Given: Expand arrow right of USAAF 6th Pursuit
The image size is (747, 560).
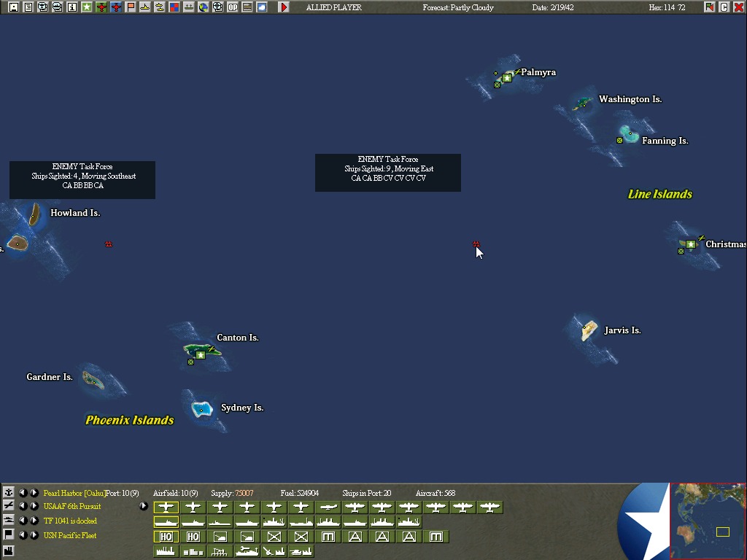Looking at the screenshot, I should (144, 506).
